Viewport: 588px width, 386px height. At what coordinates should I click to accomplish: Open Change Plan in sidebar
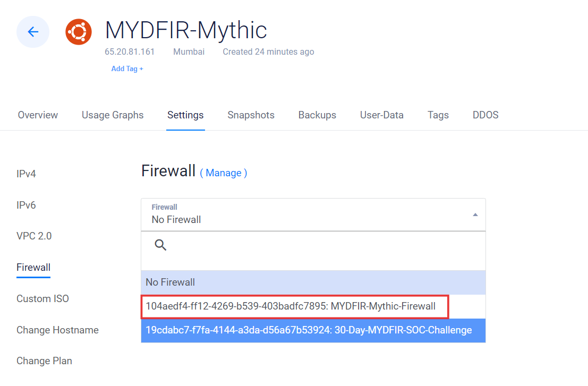pos(44,361)
